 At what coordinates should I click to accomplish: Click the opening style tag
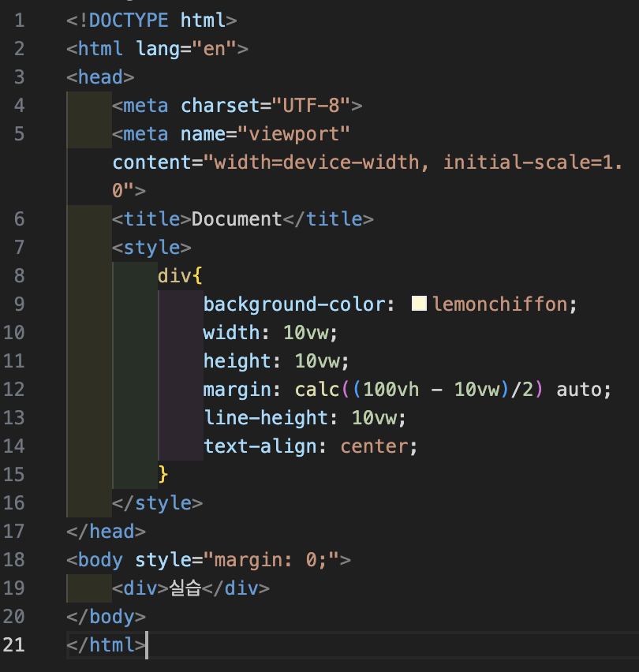pyautogui.click(x=151, y=248)
